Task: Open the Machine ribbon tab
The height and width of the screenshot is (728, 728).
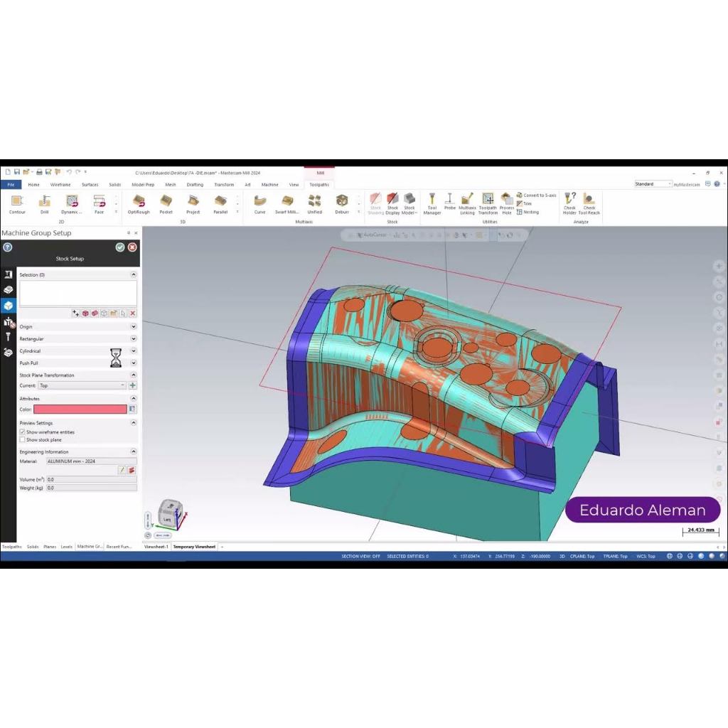Action: pyautogui.click(x=269, y=184)
